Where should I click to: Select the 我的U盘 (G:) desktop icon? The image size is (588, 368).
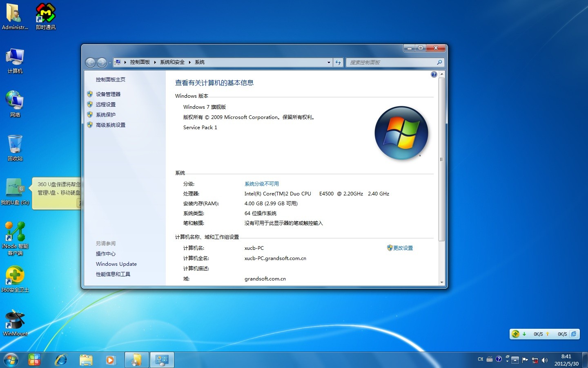pos(15,191)
